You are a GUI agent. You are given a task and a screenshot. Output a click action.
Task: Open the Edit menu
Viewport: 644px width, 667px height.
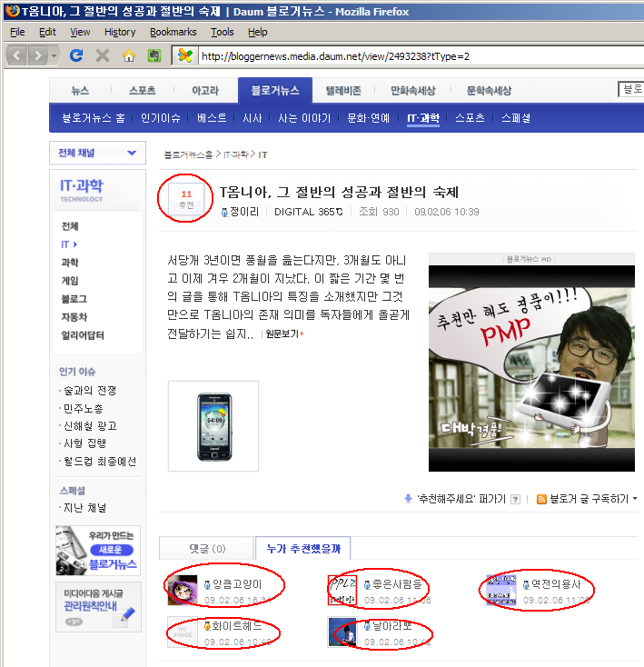click(47, 32)
